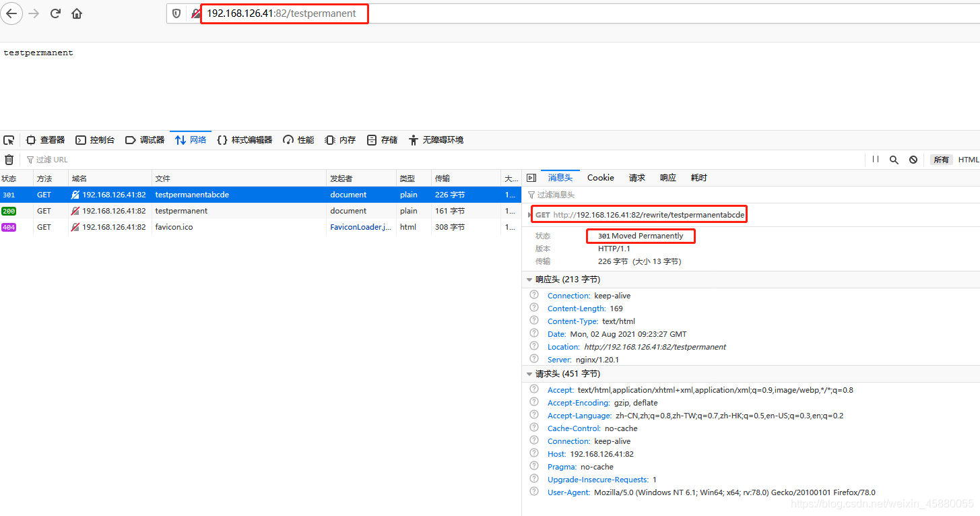Click help icon beside User-Agent header

(534, 492)
